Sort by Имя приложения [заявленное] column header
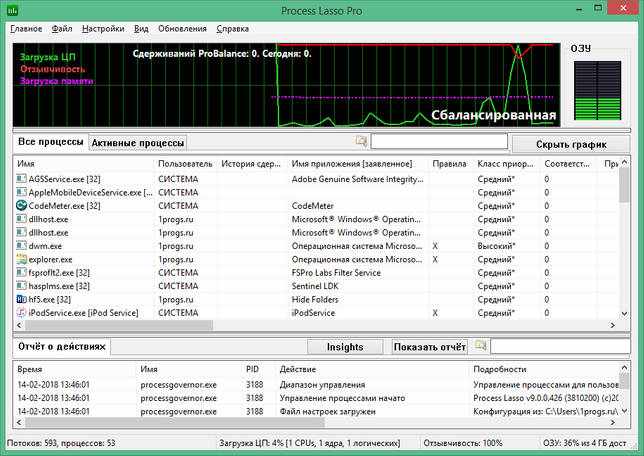The height and width of the screenshot is (456, 644). tap(357, 164)
